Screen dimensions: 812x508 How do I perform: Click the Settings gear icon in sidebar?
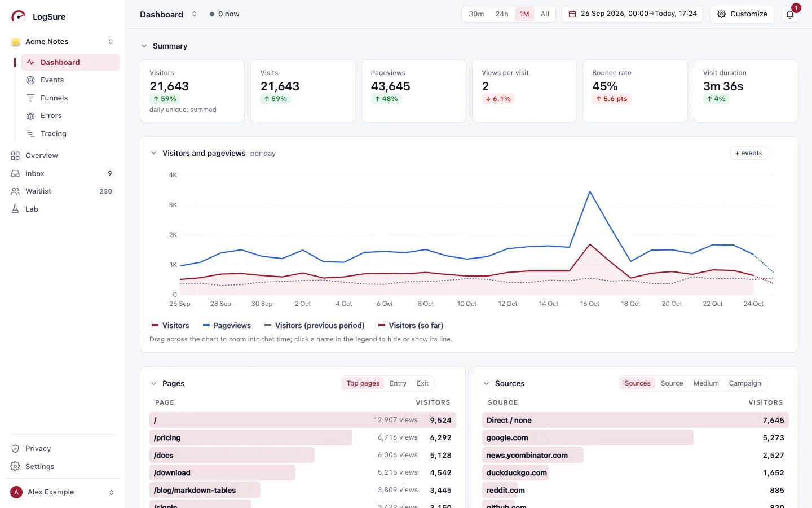click(x=15, y=467)
